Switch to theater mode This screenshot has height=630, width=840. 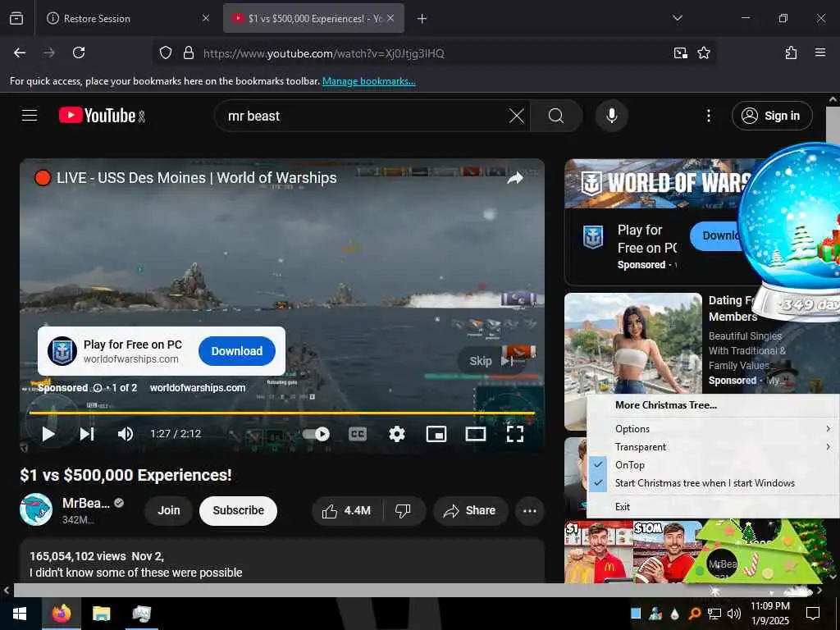[476, 433]
